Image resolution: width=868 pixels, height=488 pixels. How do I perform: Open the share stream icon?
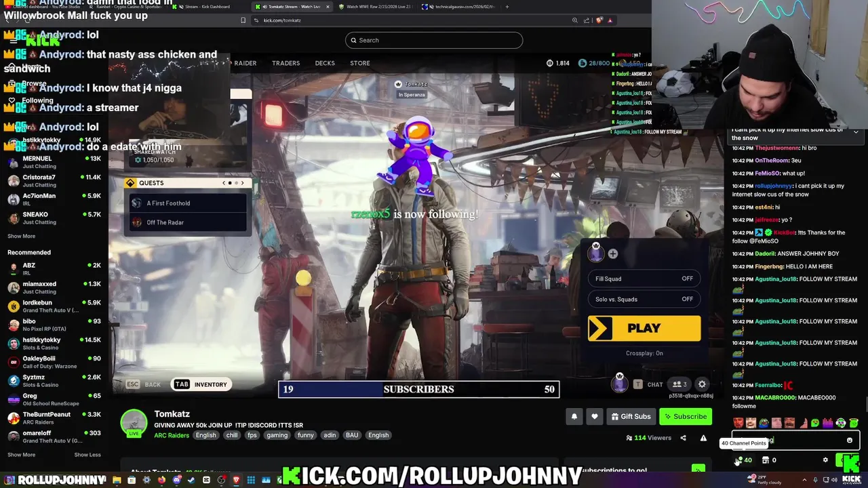click(683, 438)
